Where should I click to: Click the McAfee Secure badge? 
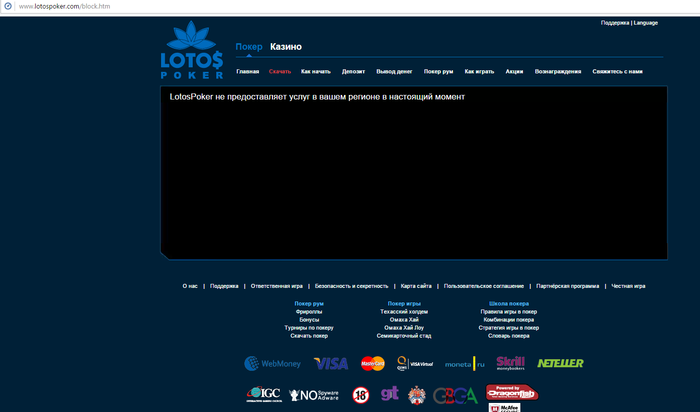504,407
